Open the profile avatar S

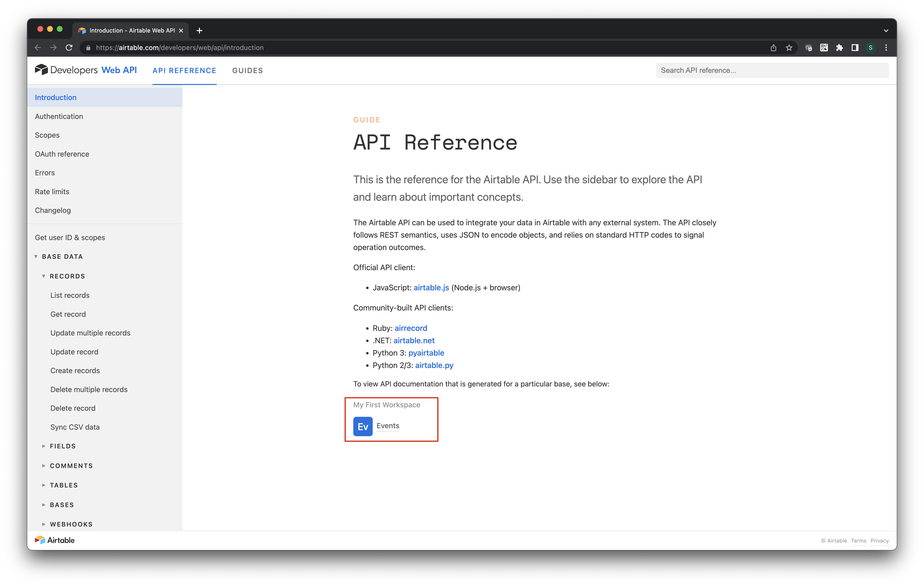pos(871,48)
